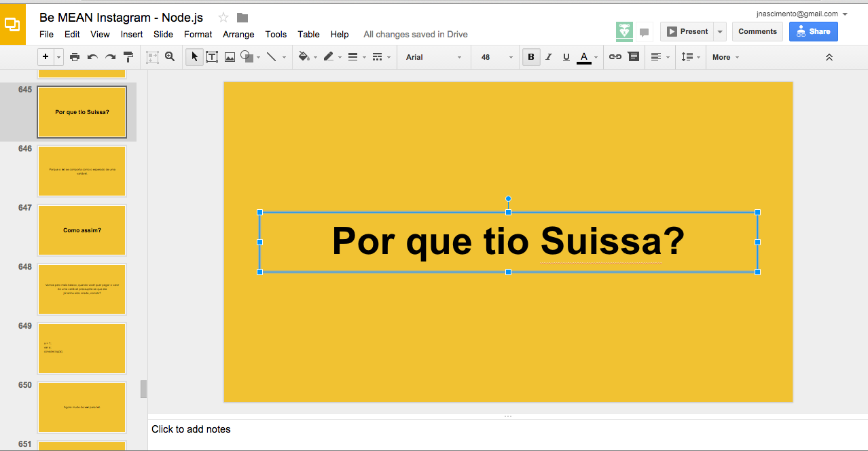Toggle italic formatting

tap(549, 57)
